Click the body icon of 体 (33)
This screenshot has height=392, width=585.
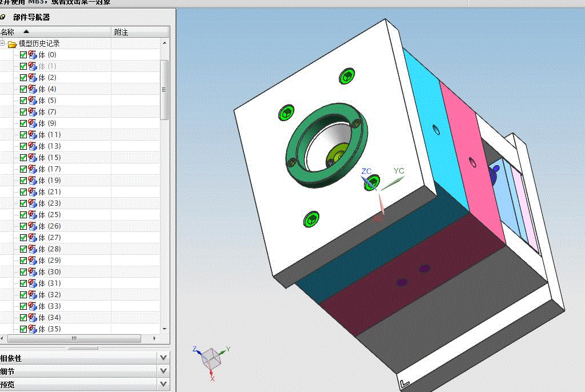pos(33,306)
